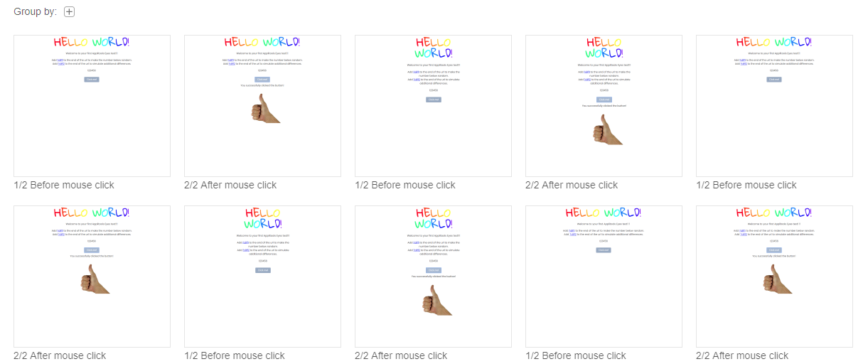Open first thumbnail in the top row
This screenshot has height=364, width=868.
92,105
